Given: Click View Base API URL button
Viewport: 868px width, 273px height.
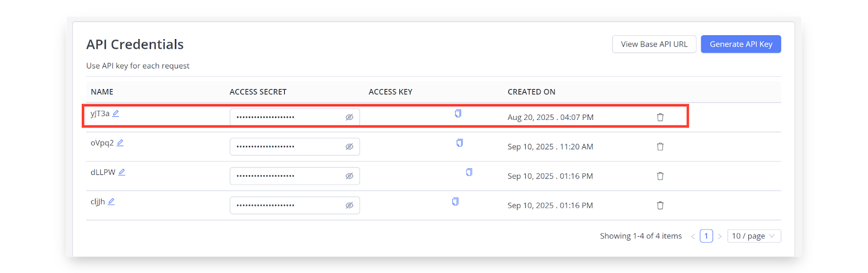Looking at the screenshot, I should 654,45.
